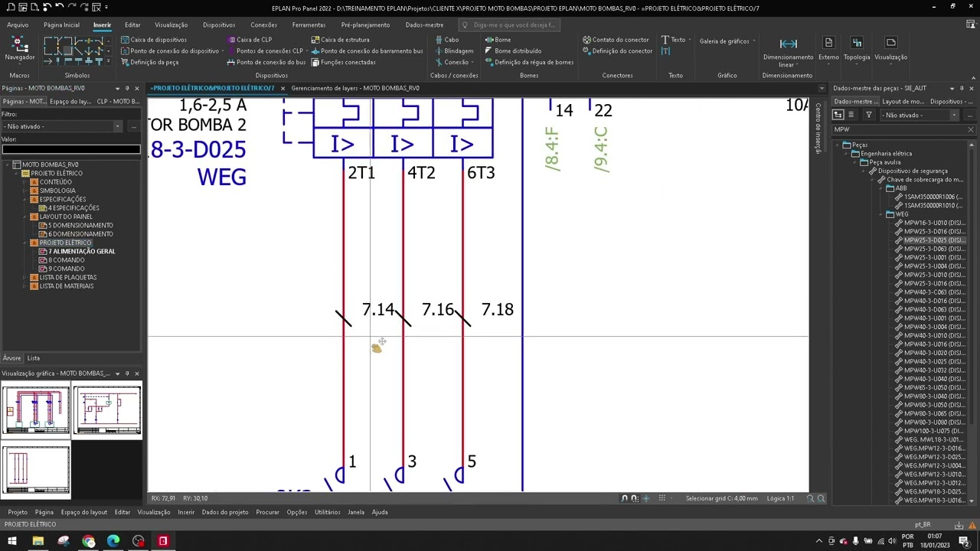Click Procurar in bottom menu bar
This screenshot has height=551, width=980.
pyautogui.click(x=267, y=512)
